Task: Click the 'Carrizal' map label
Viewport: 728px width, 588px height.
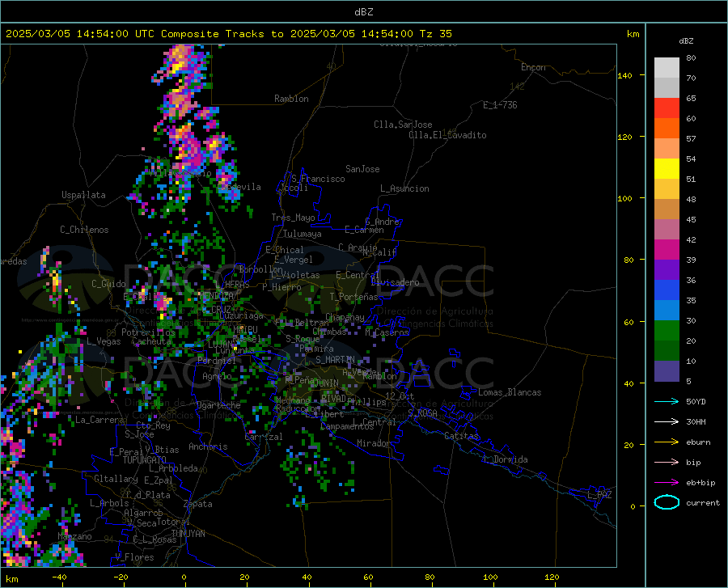Action: (263, 437)
